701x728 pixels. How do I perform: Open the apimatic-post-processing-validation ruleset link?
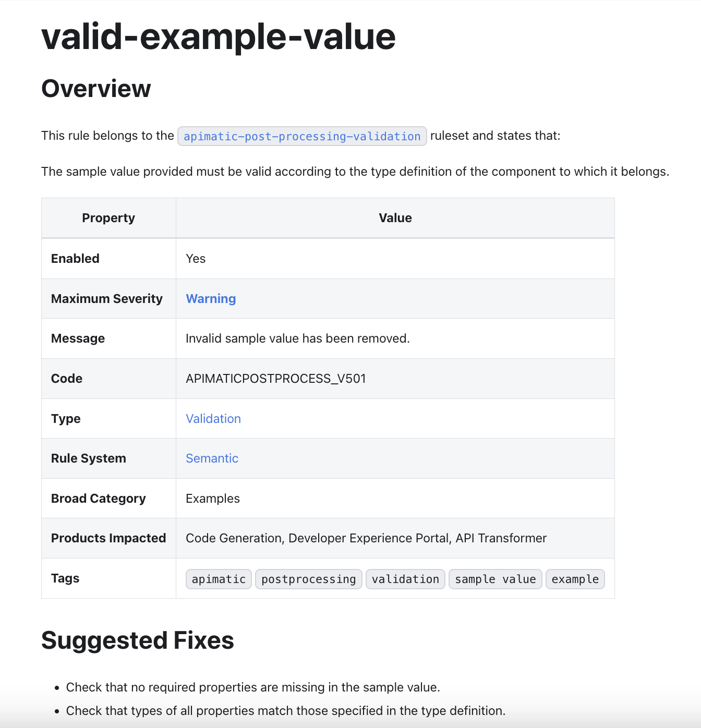click(x=302, y=137)
